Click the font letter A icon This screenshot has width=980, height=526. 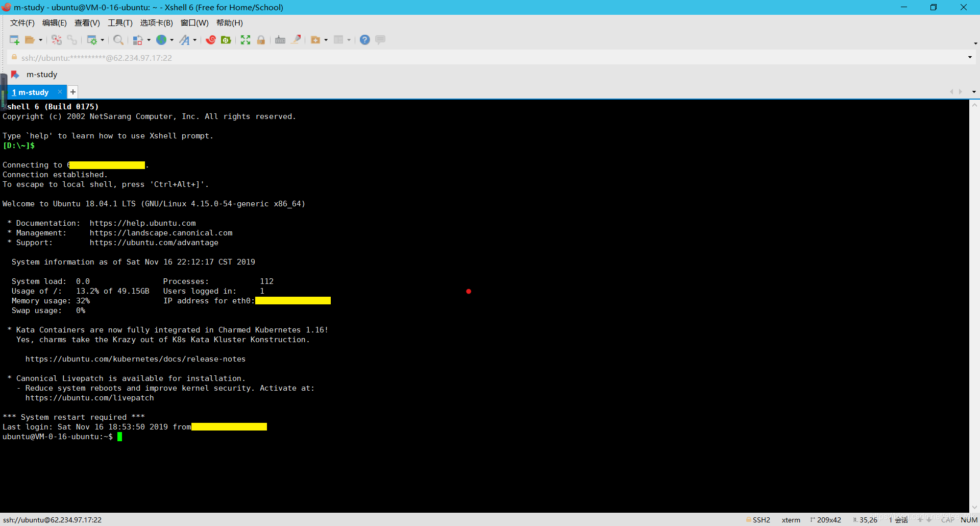point(184,40)
